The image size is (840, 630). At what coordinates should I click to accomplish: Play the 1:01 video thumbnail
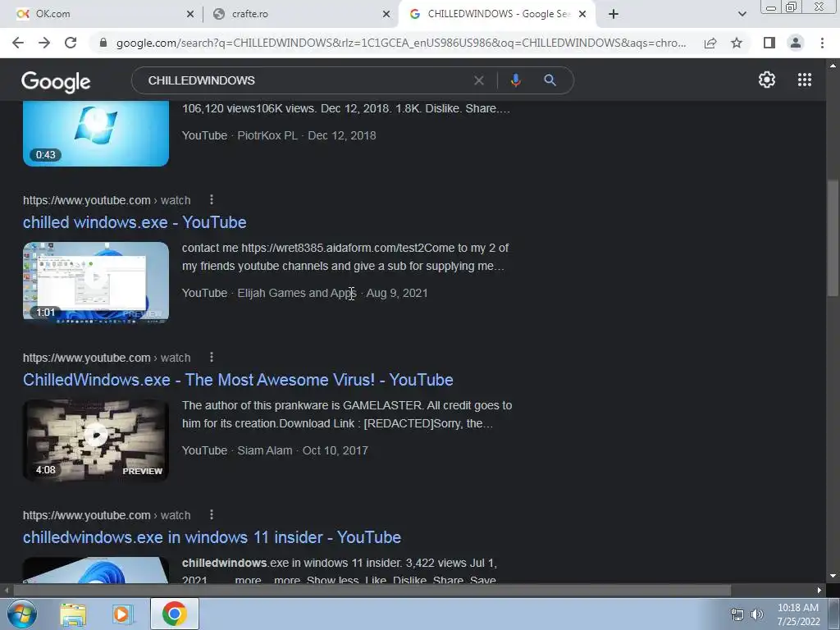point(96,282)
